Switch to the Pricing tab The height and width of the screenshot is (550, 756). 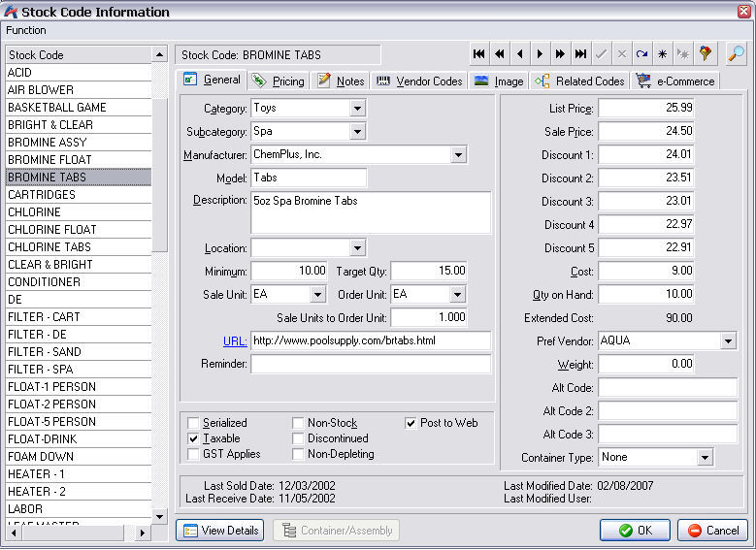click(279, 81)
